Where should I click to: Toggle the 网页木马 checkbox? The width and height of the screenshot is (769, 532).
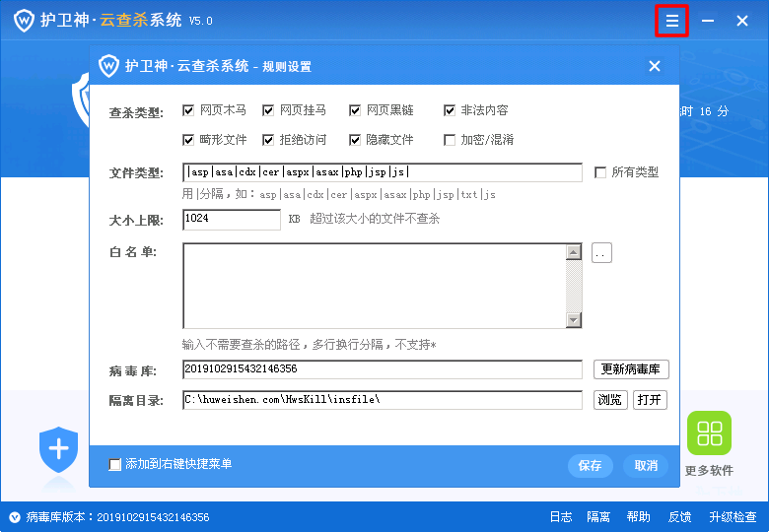pyautogui.click(x=188, y=110)
